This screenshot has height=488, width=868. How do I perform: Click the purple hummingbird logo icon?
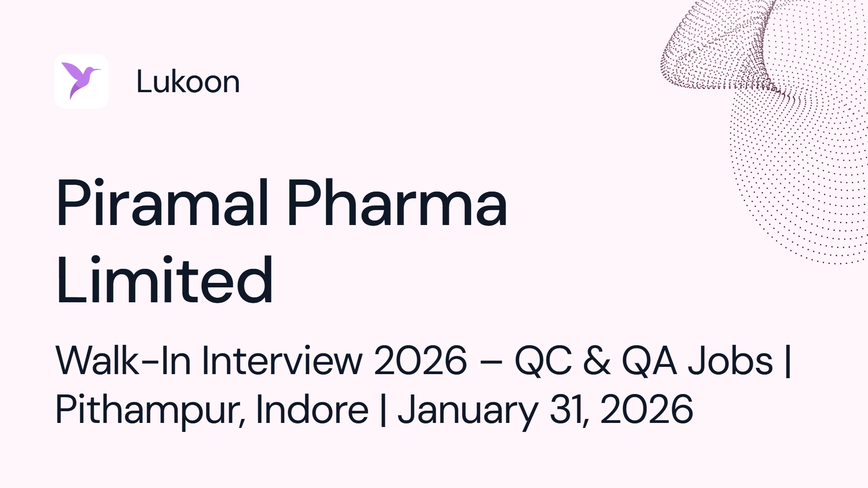pyautogui.click(x=81, y=80)
